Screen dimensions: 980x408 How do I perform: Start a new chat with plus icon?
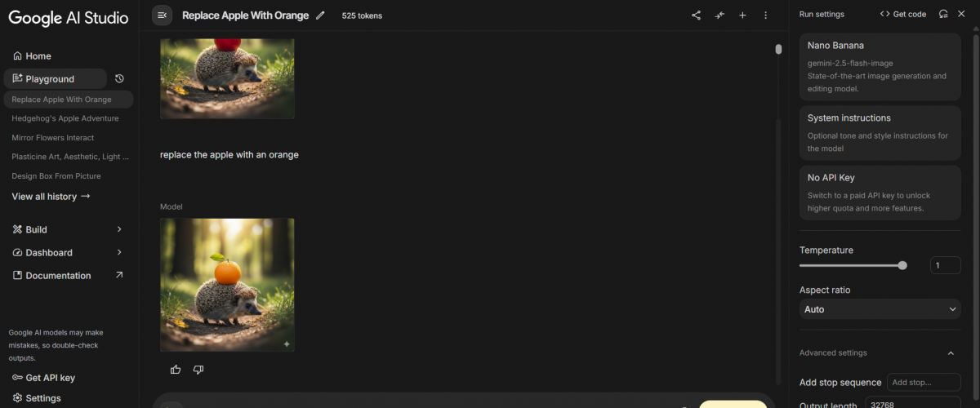pos(742,15)
